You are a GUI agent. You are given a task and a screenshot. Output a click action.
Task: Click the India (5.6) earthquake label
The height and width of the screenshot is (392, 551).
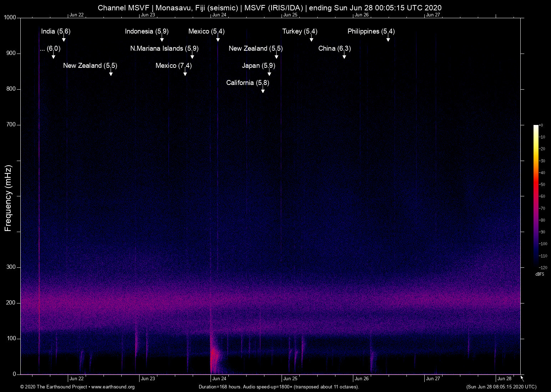point(56,31)
